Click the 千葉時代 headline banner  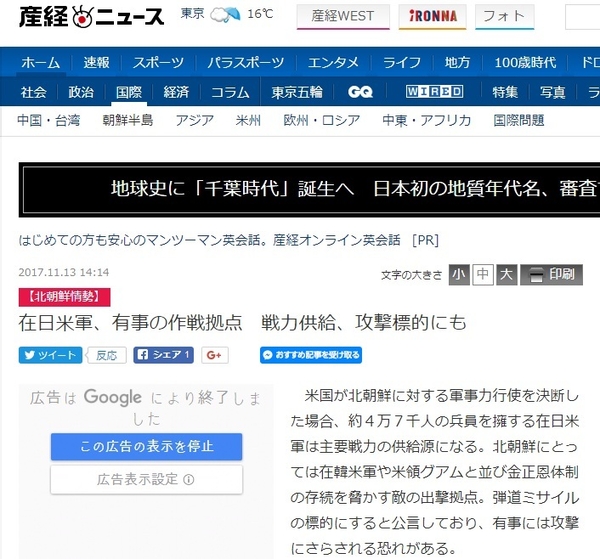point(309,189)
